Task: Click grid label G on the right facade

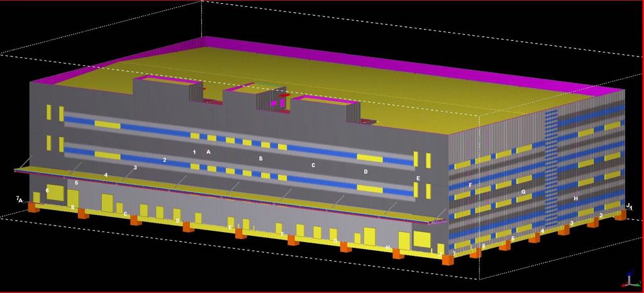Action: point(523,191)
